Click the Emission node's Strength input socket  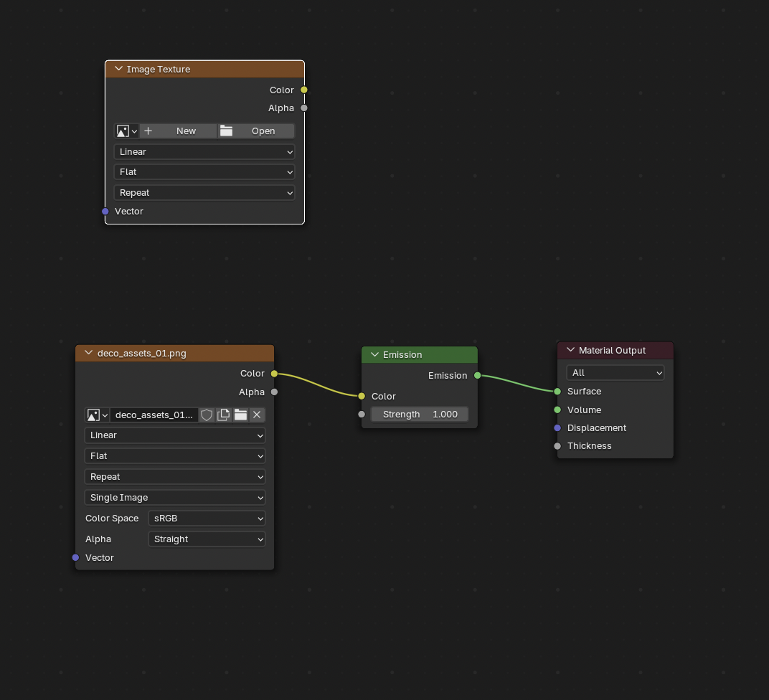tap(362, 414)
